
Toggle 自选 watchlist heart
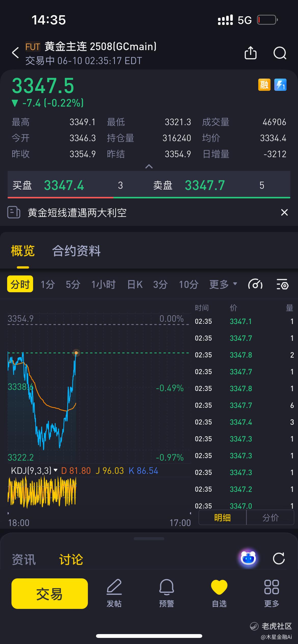[219, 593]
